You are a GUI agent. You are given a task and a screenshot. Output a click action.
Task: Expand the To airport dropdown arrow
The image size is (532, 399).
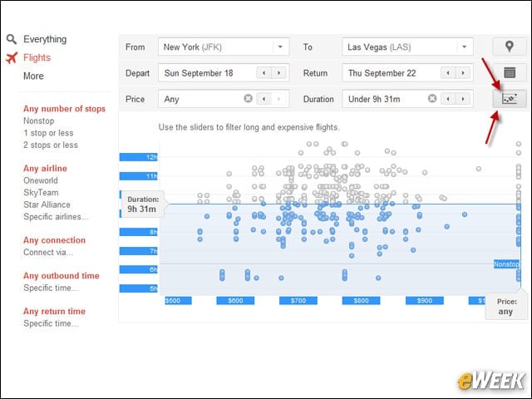464,47
